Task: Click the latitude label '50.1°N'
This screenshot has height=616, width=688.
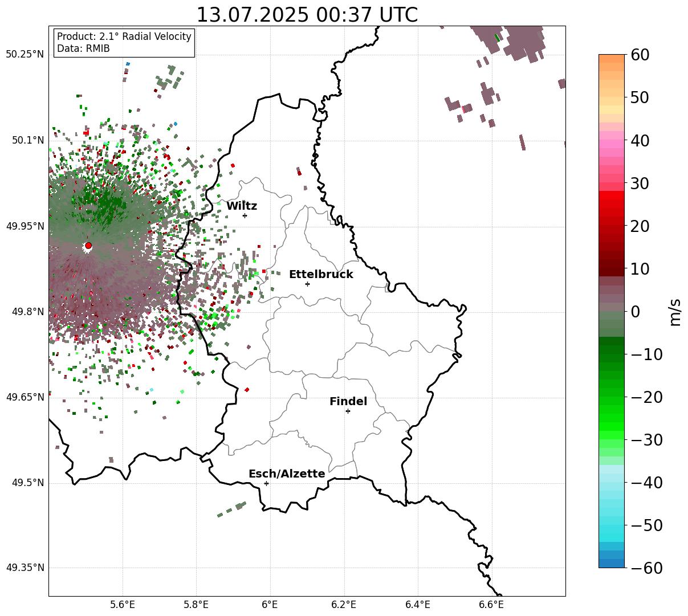Action: [x=27, y=140]
